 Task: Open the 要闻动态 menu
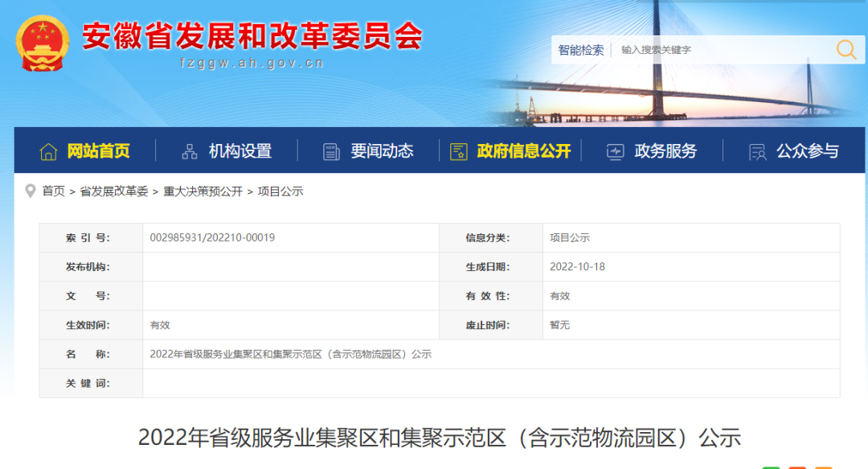click(x=382, y=150)
